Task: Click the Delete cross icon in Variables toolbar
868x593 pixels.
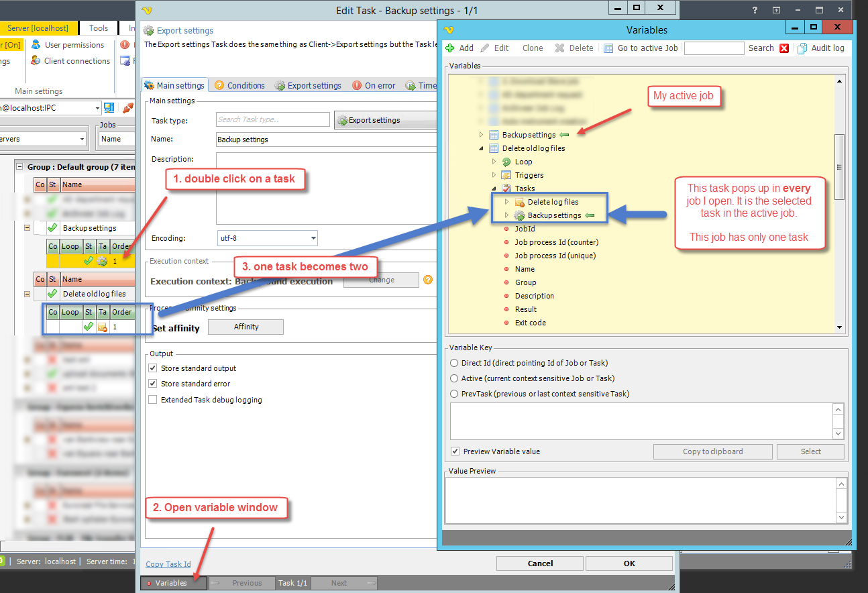Action: coord(559,48)
